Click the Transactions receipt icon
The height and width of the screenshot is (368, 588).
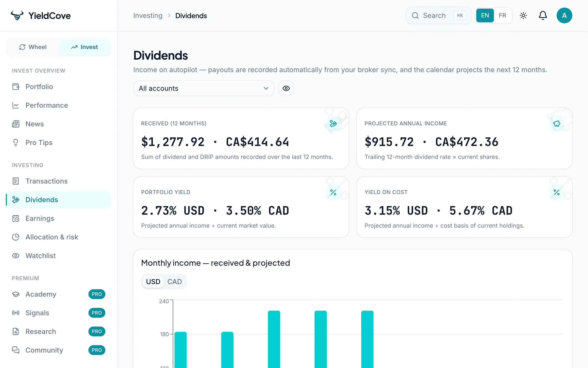click(16, 181)
